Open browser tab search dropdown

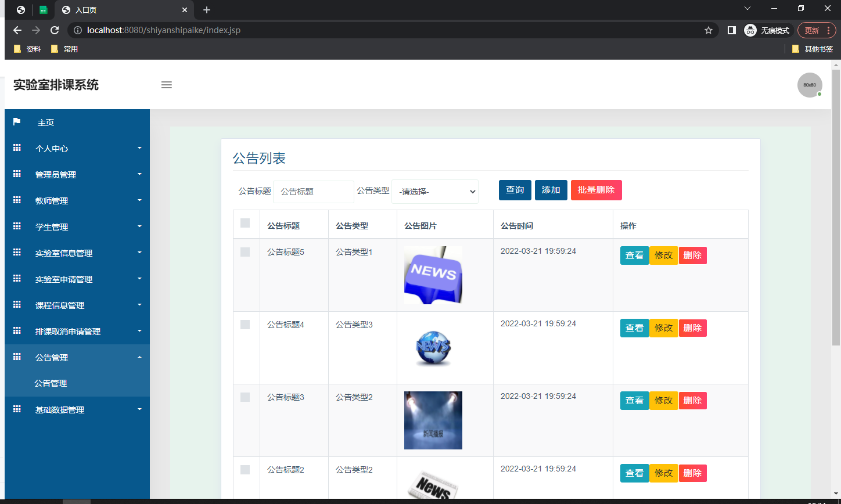(747, 8)
